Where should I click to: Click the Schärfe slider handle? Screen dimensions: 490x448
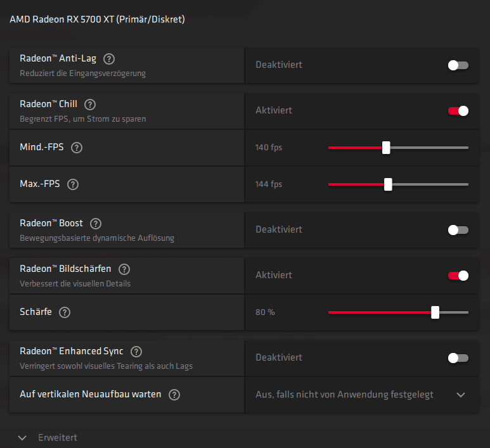pos(435,312)
